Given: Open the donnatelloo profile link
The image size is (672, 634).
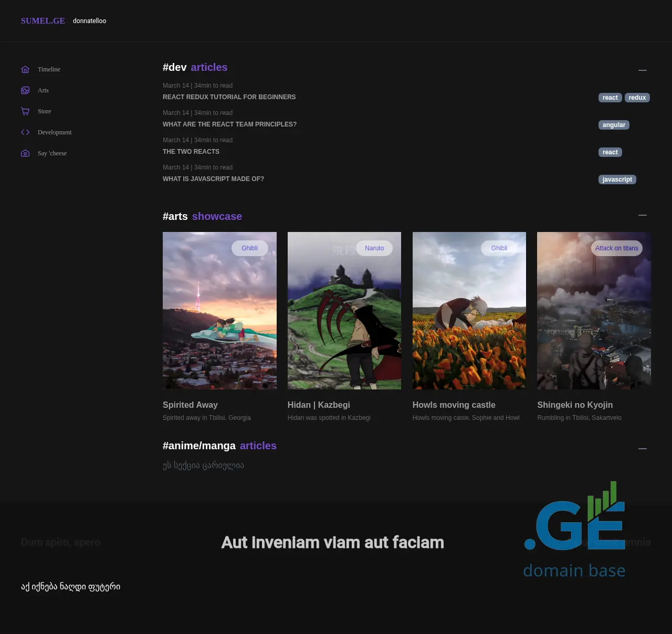Looking at the screenshot, I should (x=89, y=21).
